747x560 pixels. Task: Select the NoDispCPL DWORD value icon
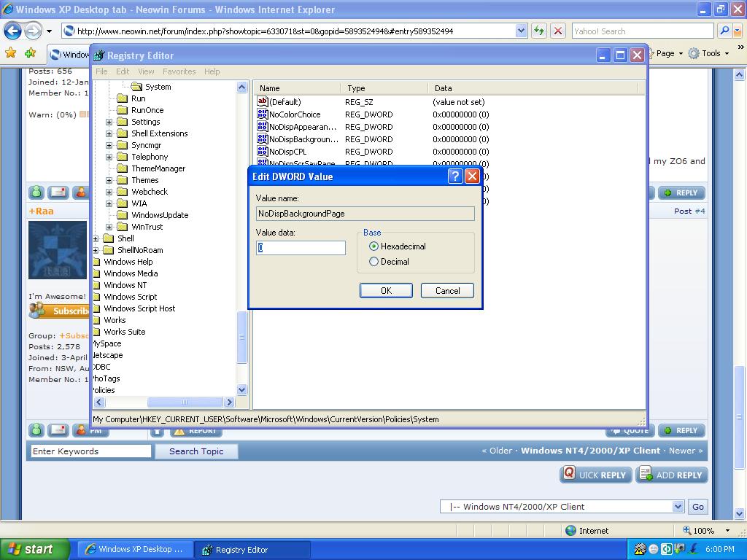[262, 151]
